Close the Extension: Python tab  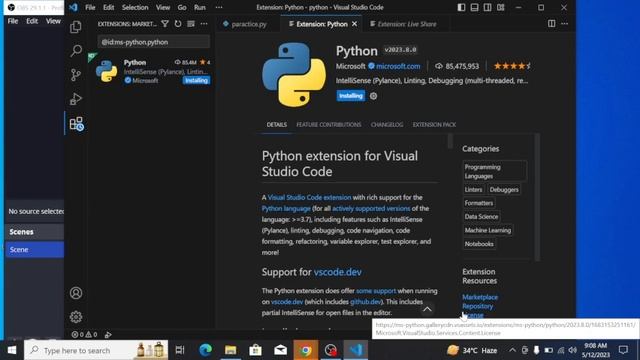354,24
